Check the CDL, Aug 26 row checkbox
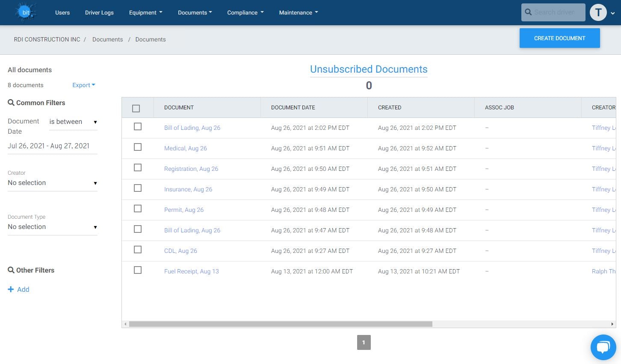This screenshot has height=364, width=621. click(138, 250)
